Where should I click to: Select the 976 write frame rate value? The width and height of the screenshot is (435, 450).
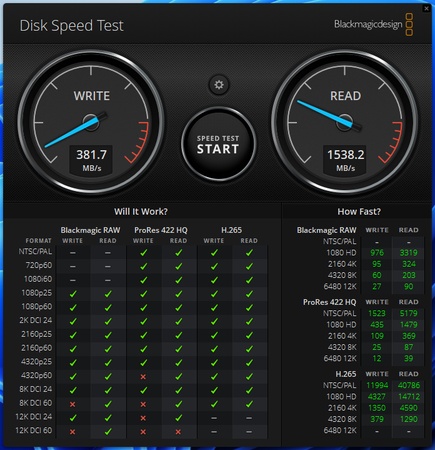[x=377, y=253]
